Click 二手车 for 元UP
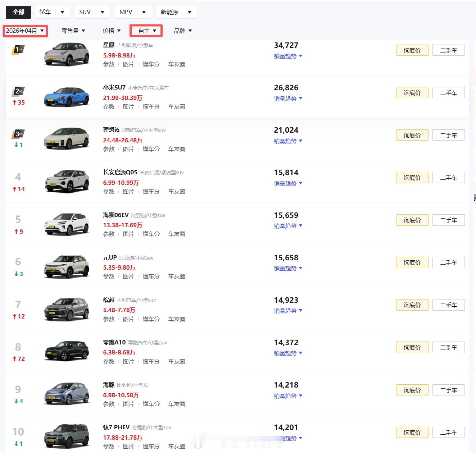The height and width of the screenshot is (453, 476). tap(449, 262)
